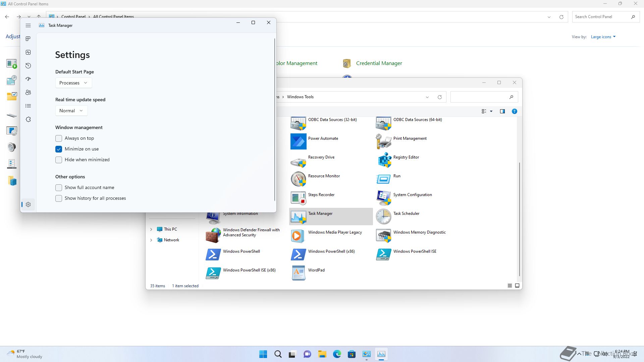Open Real time update speed Normal dropdown
Image resolution: width=644 pixels, height=362 pixels.
71,111
